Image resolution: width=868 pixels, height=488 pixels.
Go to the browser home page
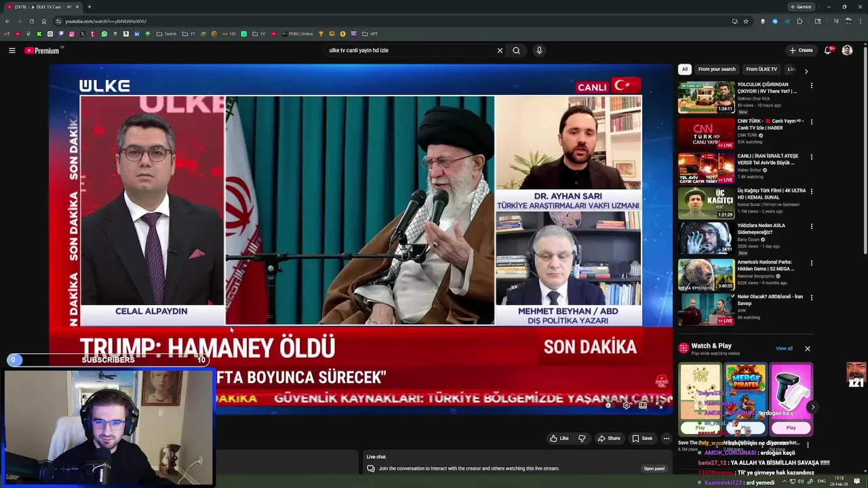pyautogui.click(x=44, y=21)
